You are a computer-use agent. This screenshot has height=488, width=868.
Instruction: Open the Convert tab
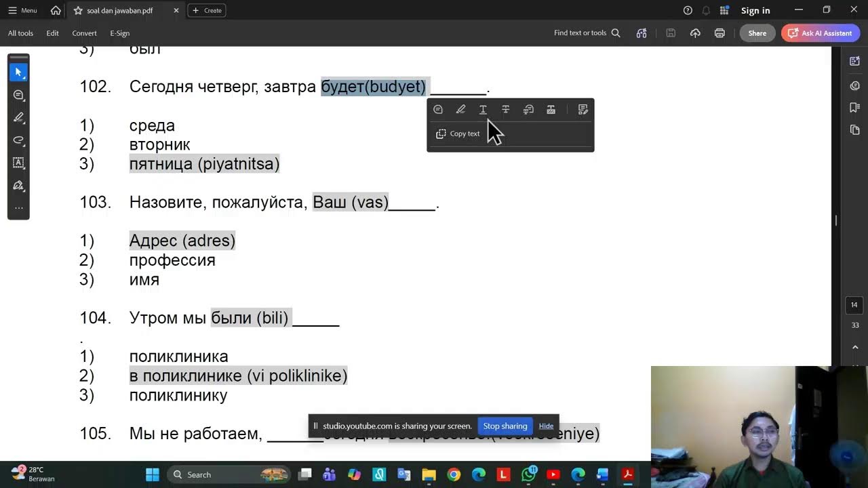point(84,33)
